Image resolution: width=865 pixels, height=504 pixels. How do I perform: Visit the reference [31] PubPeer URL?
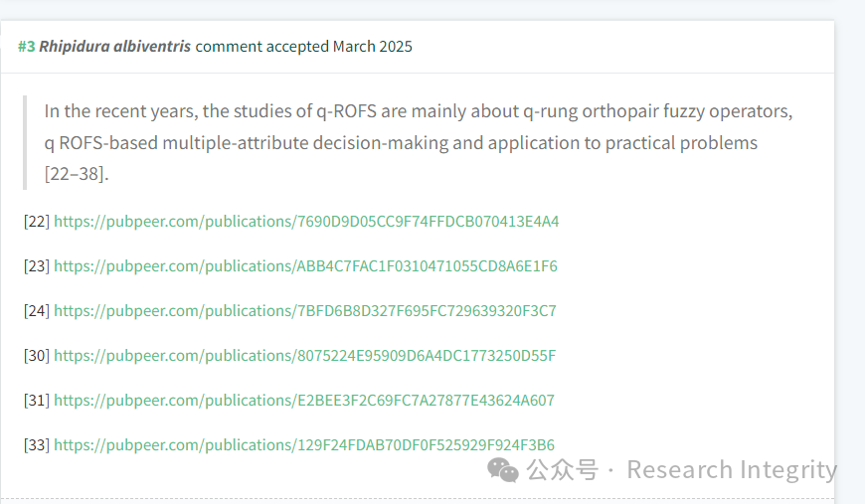point(304,400)
